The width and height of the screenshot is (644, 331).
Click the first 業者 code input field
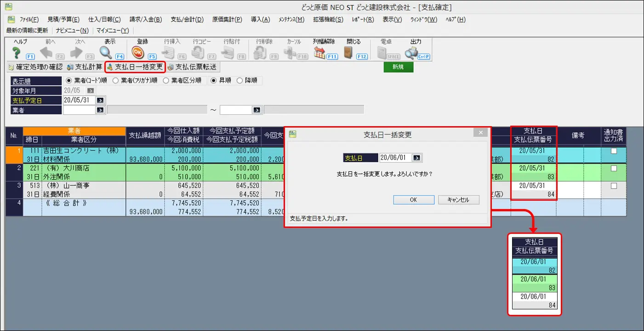point(79,110)
